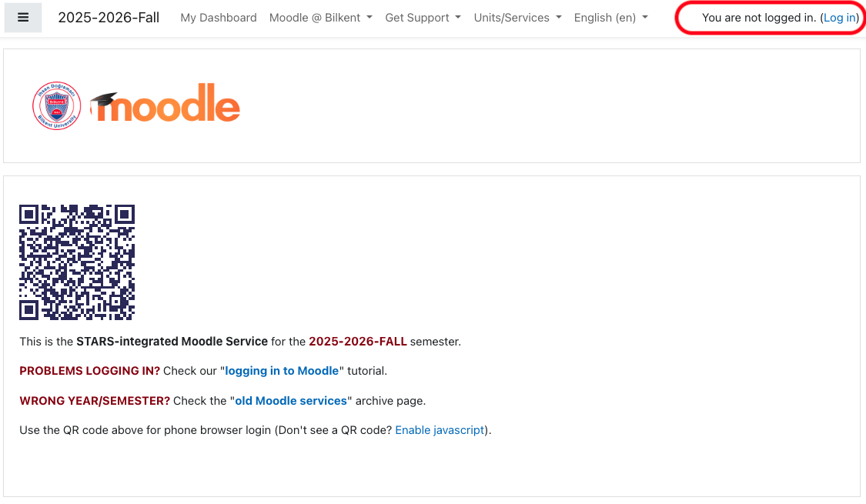Go to My Dashboard
Image resolution: width=866 pixels, height=504 pixels.
[219, 18]
